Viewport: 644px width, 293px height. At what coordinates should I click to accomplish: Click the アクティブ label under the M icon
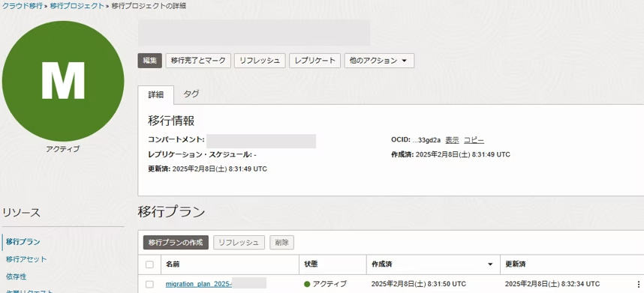click(x=63, y=149)
